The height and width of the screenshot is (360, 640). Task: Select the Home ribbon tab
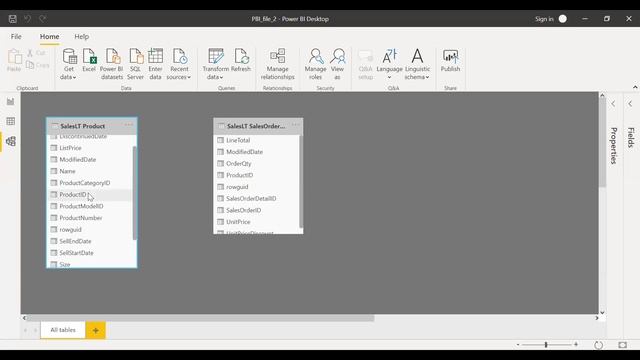pos(49,36)
